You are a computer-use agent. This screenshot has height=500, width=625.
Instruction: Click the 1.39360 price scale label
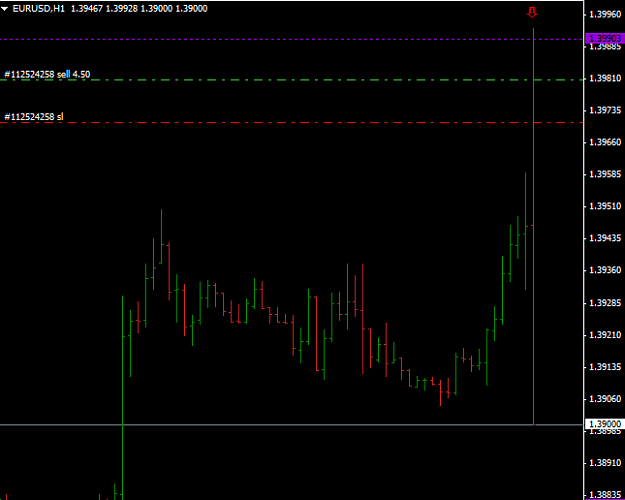tap(605, 270)
